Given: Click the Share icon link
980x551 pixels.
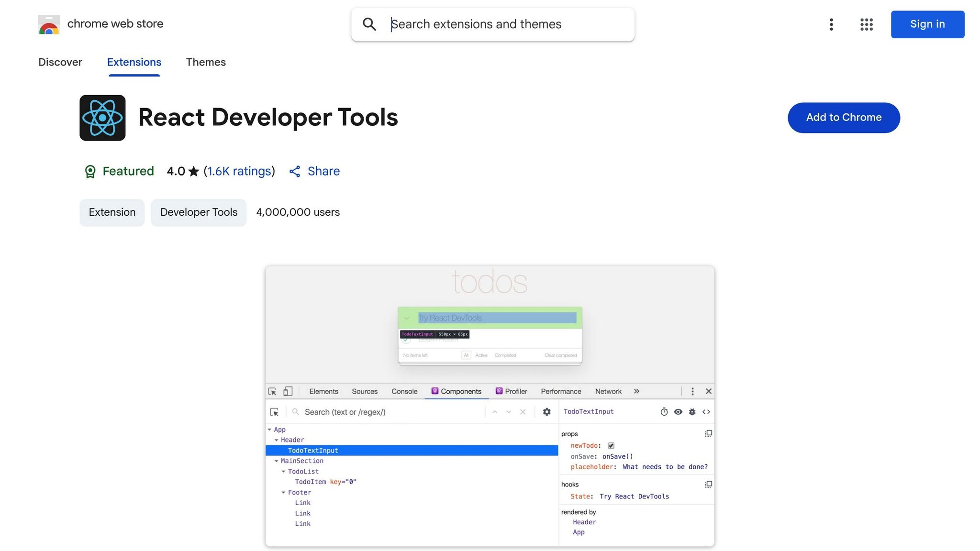Looking at the screenshot, I should pos(295,171).
